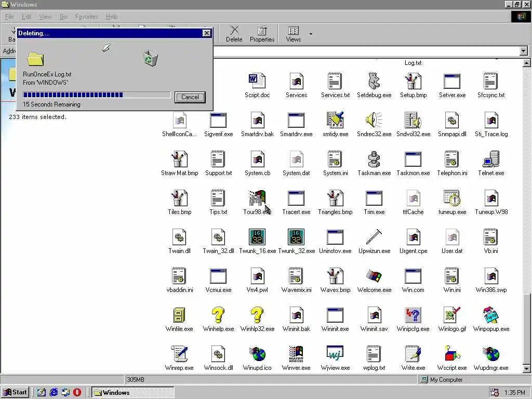Click the system tray clock
Viewport: 532px width, 399px height.
515,393
